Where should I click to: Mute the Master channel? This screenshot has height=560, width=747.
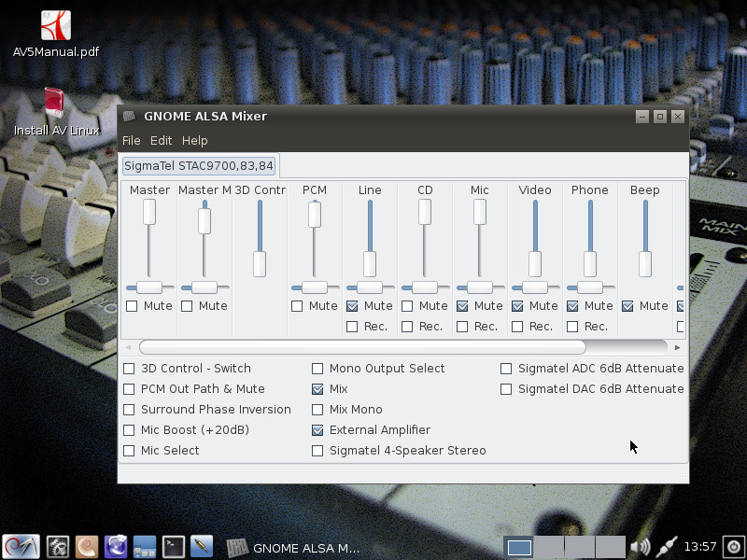pos(132,306)
